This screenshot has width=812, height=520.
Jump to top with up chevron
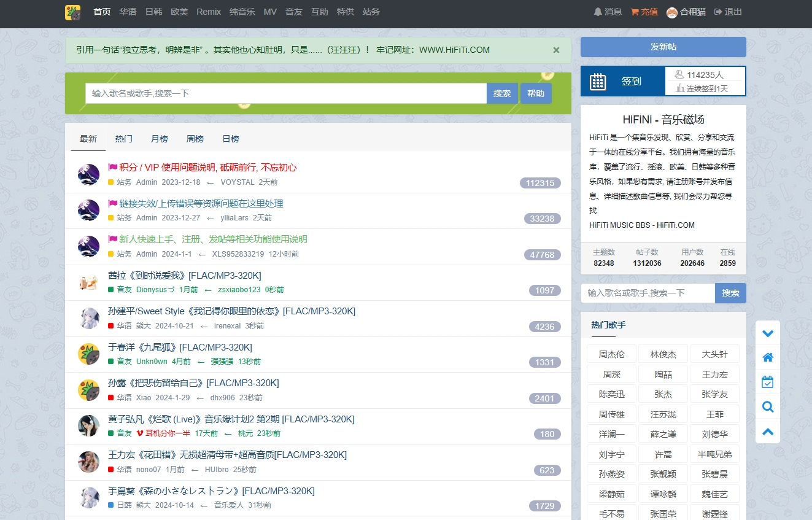tap(767, 432)
